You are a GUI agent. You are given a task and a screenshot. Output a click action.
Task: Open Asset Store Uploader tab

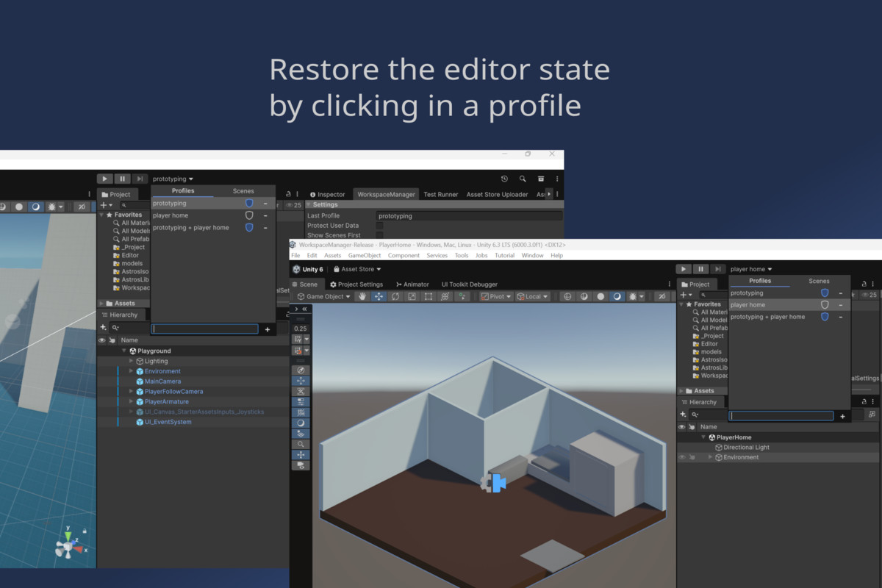point(497,194)
